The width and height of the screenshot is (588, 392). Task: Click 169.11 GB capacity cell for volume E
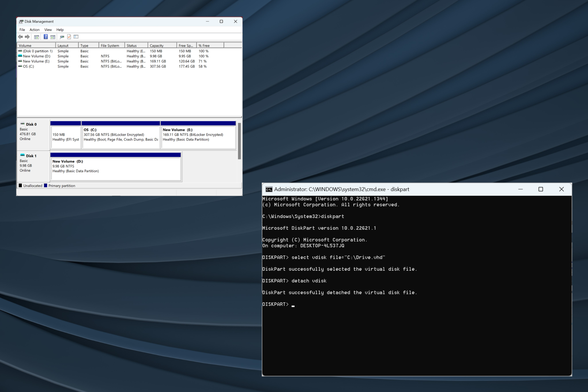pos(158,61)
